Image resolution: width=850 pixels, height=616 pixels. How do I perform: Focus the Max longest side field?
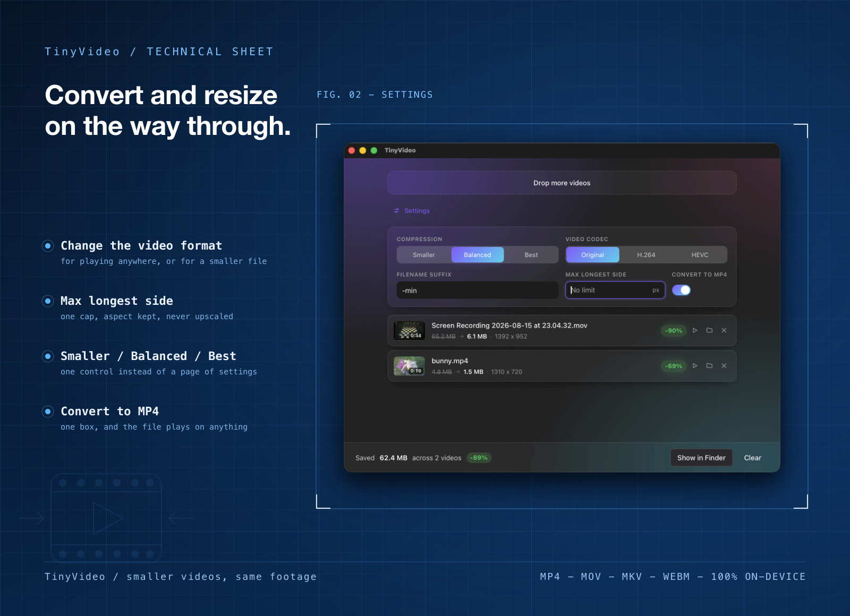[x=615, y=290]
